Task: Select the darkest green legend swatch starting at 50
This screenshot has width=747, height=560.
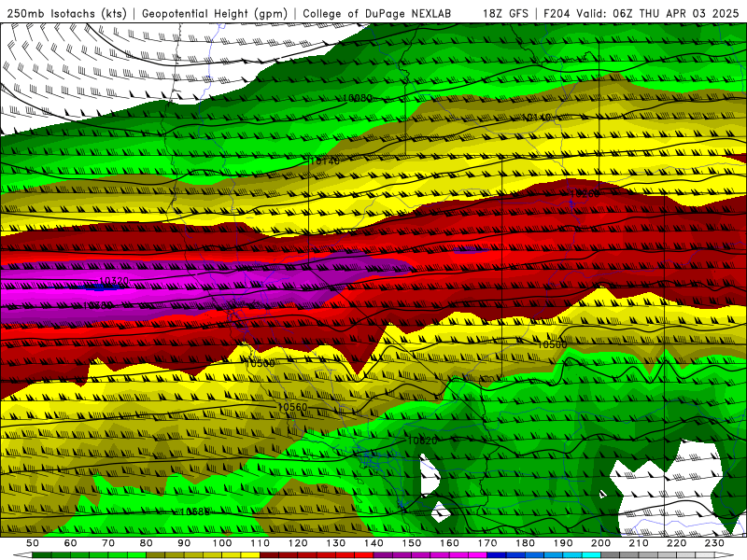Action: [42, 555]
